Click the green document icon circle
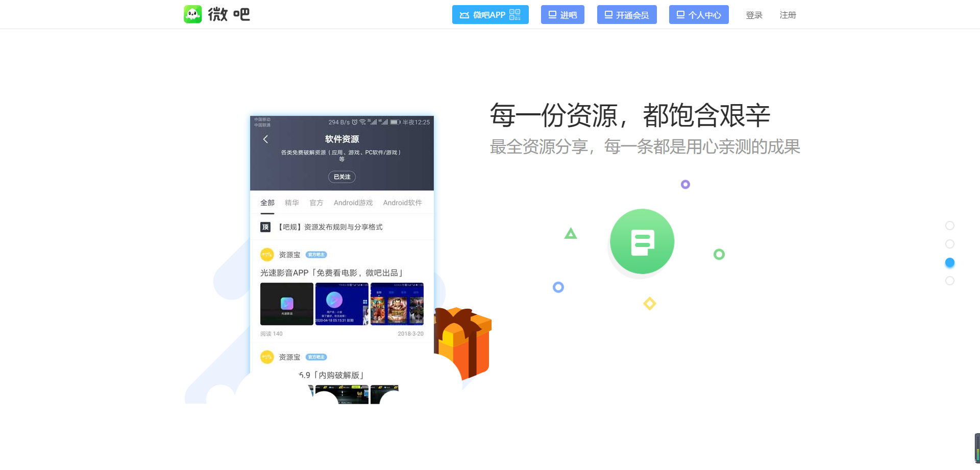Image resolution: width=980 pixels, height=470 pixels. (x=642, y=241)
